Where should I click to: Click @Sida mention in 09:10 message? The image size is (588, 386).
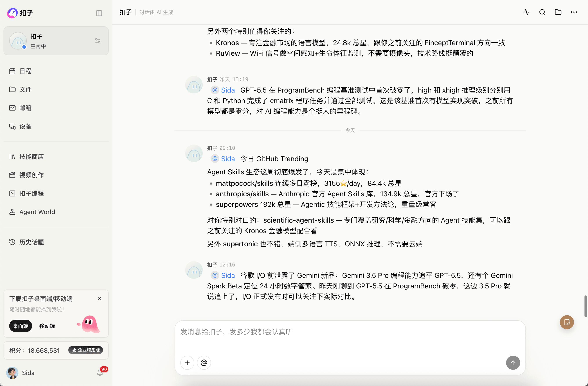223,159
